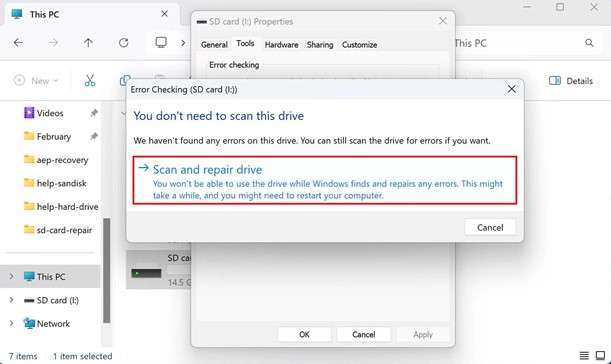
Task: Open the help-sandisk folder
Action: 55,183
